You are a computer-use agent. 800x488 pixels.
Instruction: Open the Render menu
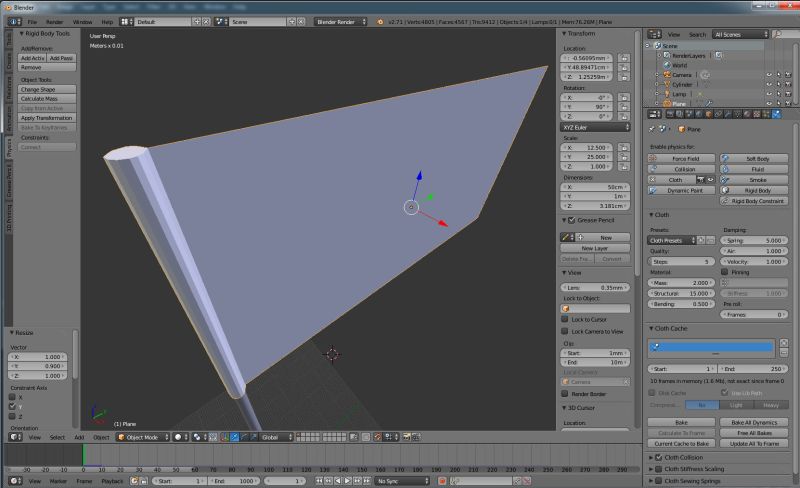55,22
